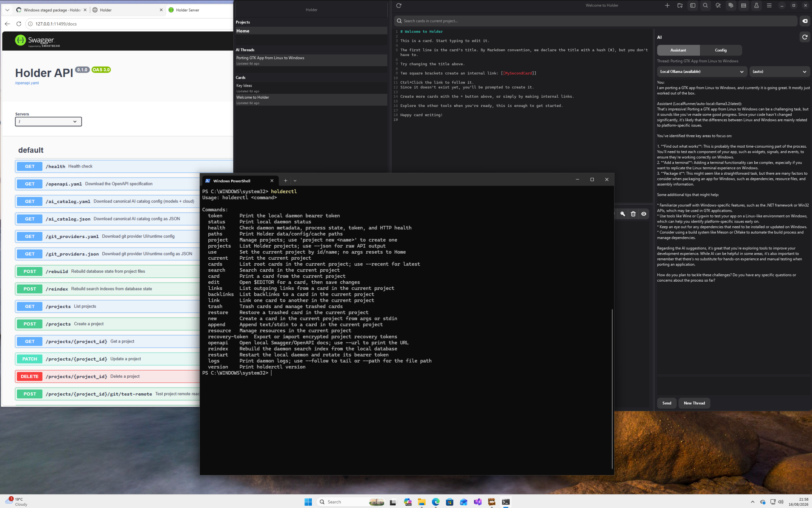Select the Home project in Holder sidebar
This screenshot has height=508, width=812.
(311, 31)
